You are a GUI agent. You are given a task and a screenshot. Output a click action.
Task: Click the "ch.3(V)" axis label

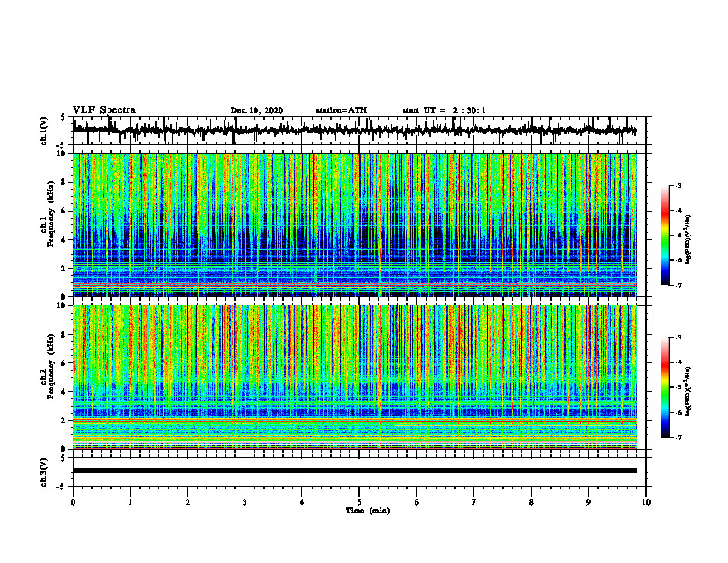pyautogui.click(x=44, y=473)
